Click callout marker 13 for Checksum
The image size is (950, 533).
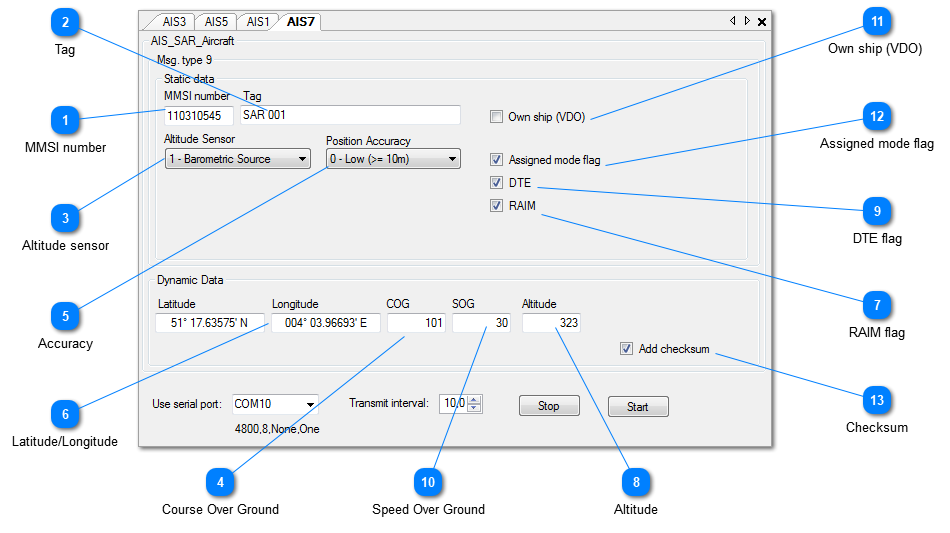(877, 400)
